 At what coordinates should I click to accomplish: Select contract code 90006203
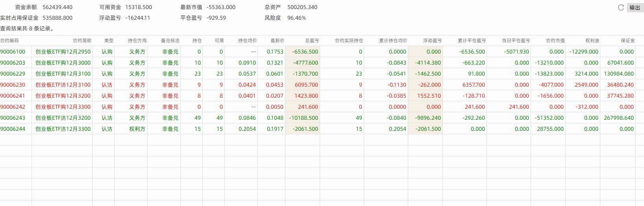pos(13,63)
